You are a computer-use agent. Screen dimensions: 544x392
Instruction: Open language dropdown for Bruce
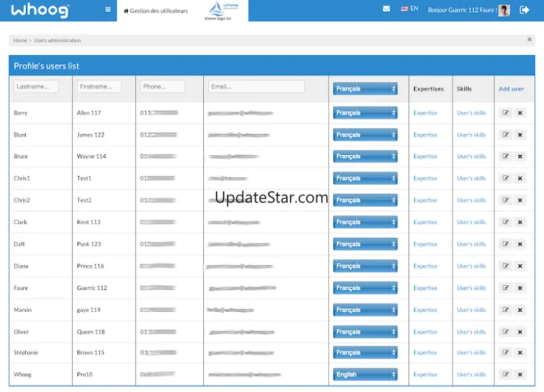[x=365, y=156]
